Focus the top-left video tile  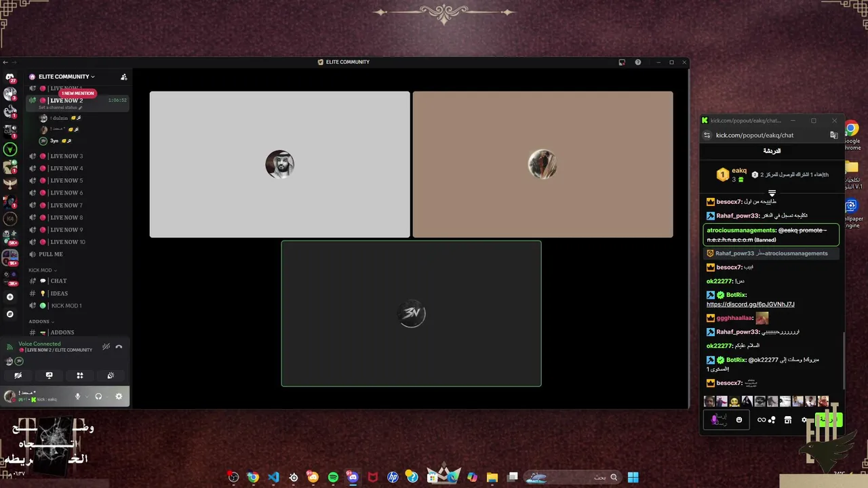[x=279, y=165]
